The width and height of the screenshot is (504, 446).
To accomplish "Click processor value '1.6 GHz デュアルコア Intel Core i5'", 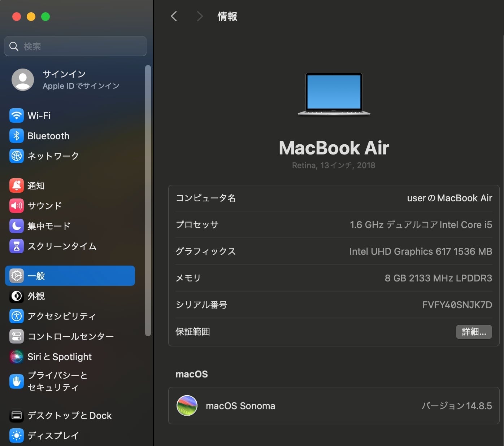I will (421, 225).
